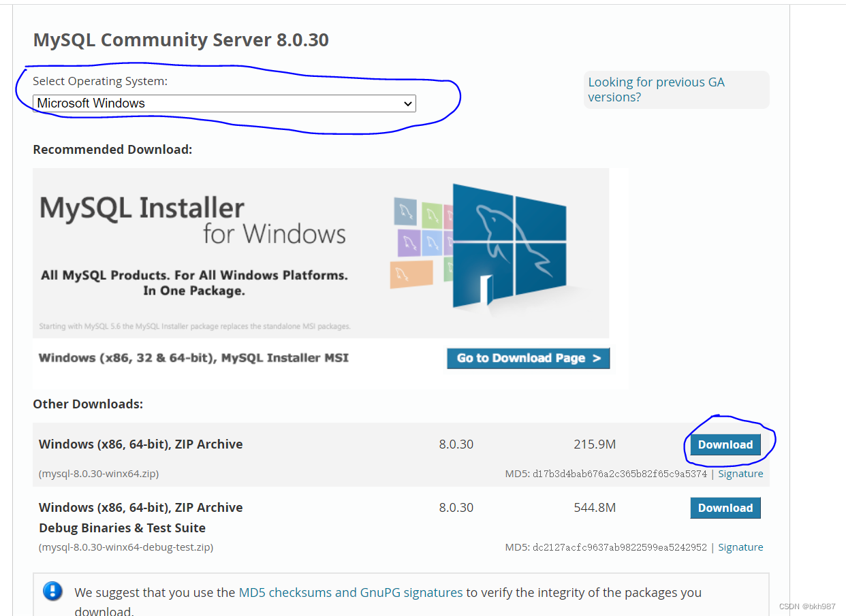Screen dimensions: 846x616
Task: Select MD5 hash d17b3d4bab676a2c365b82f65c9a5374
Action: click(x=620, y=474)
